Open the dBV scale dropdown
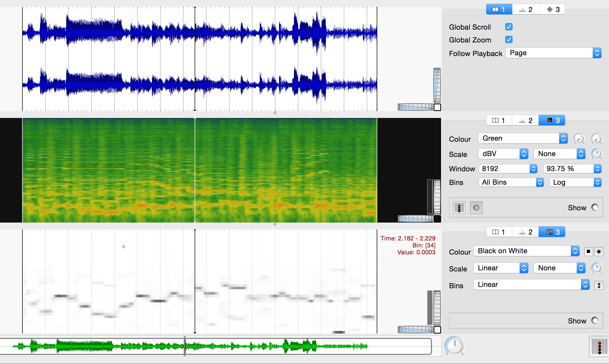The width and height of the screenshot is (609, 364). (503, 154)
